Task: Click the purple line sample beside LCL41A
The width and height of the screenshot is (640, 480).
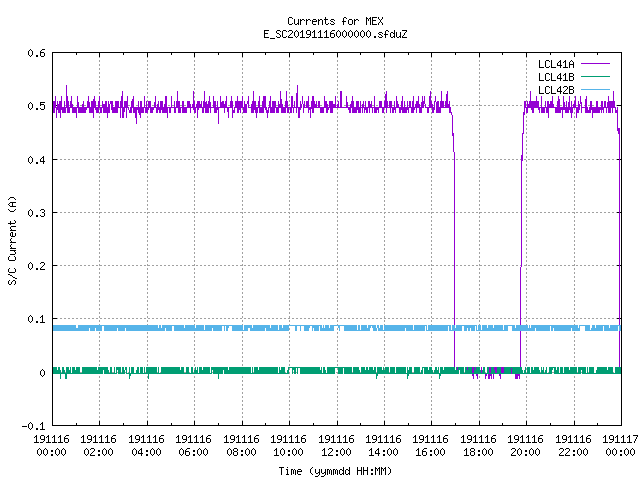Action: pos(595,64)
